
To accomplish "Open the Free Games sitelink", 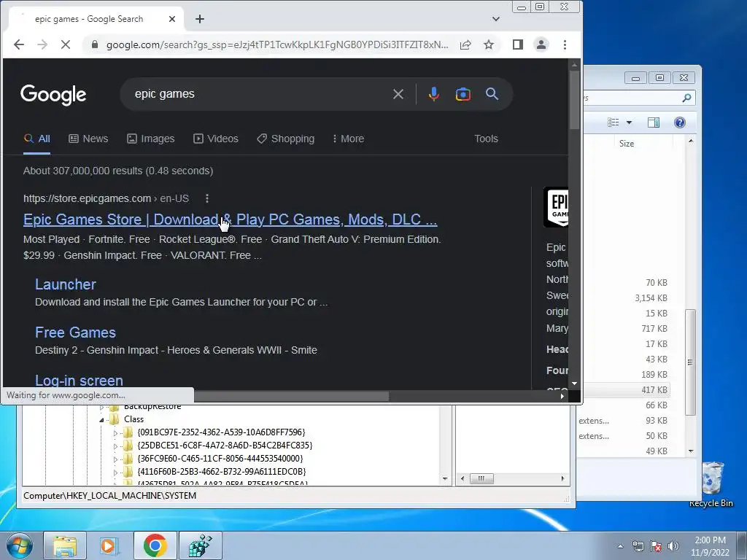I will pos(75,332).
